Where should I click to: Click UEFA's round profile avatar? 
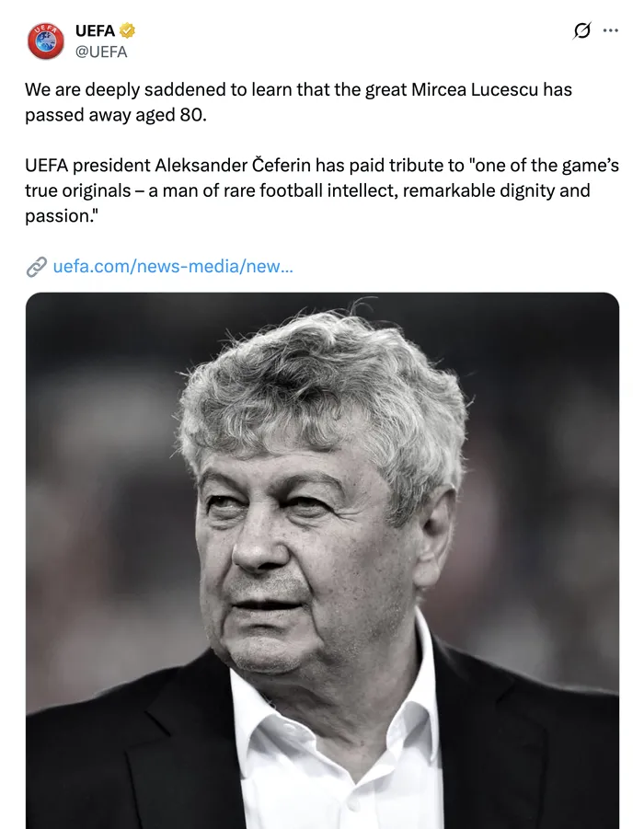[46, 41]
